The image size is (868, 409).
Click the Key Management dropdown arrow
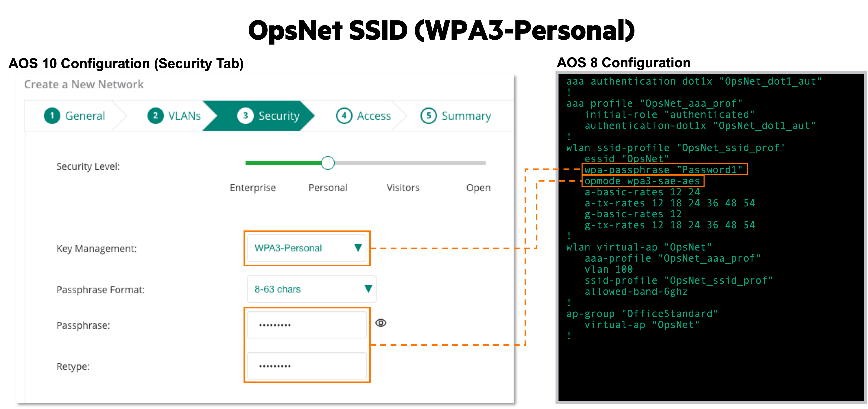(x=358, y=248)
